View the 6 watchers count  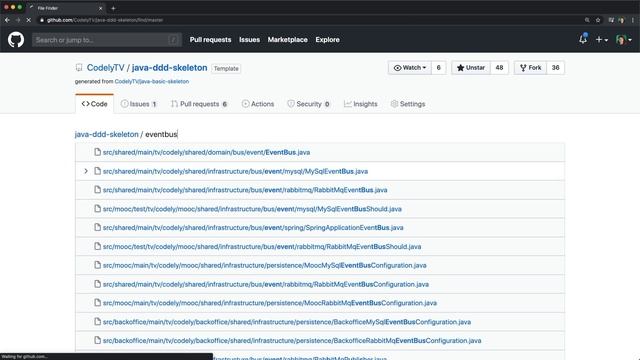point(438,68)
